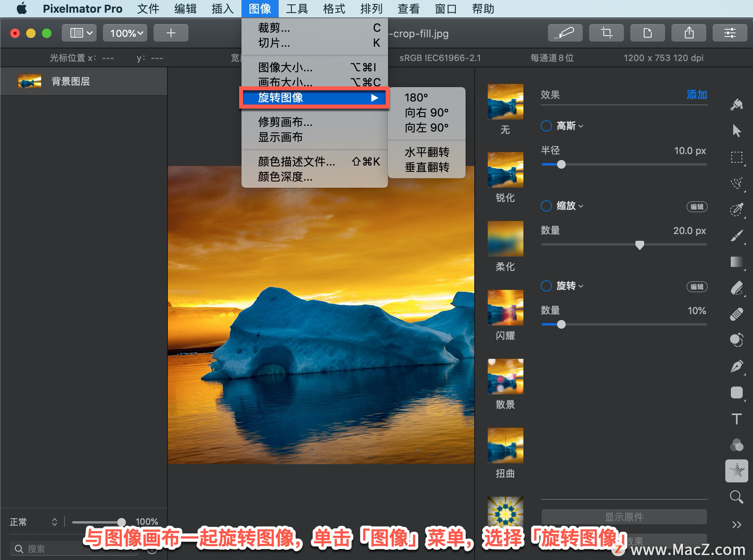Select the 背景图层 layer row
The height and width of the screenshot is (560, 753).
coord(84,81)
